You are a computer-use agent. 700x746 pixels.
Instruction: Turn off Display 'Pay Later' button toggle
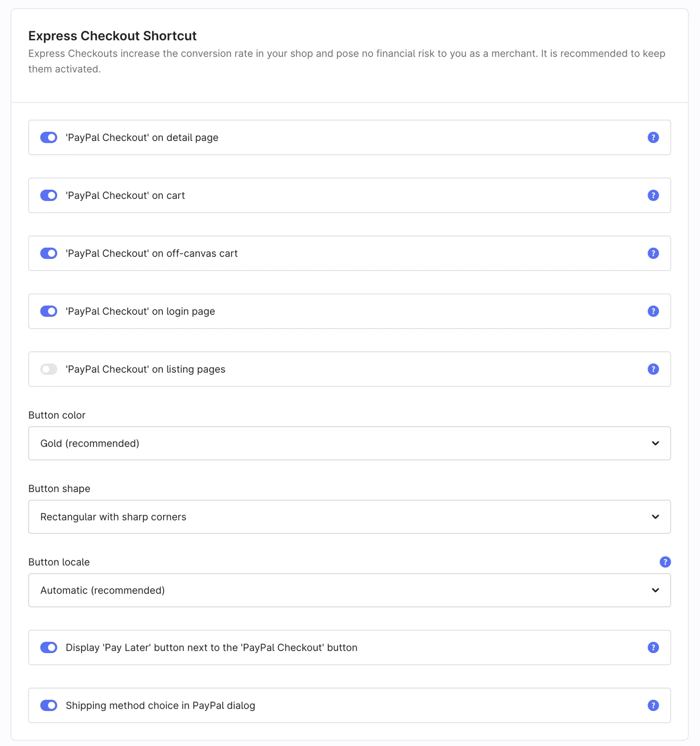(49, 647)
